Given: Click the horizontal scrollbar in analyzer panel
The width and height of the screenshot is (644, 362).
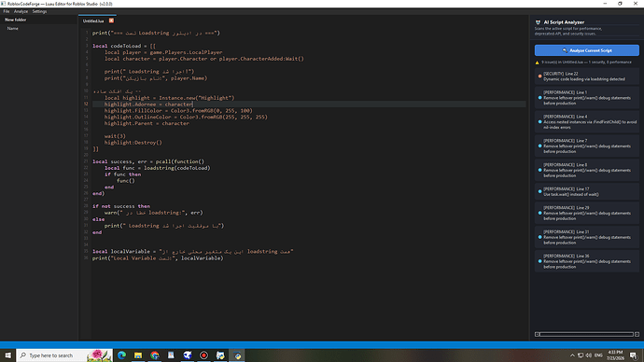Looking at the screenshot, I should tap(586, 334).
